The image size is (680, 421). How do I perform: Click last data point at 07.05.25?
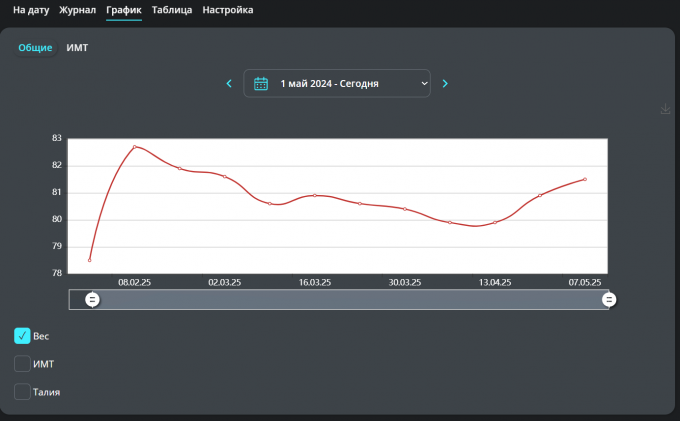click(585, 179)
